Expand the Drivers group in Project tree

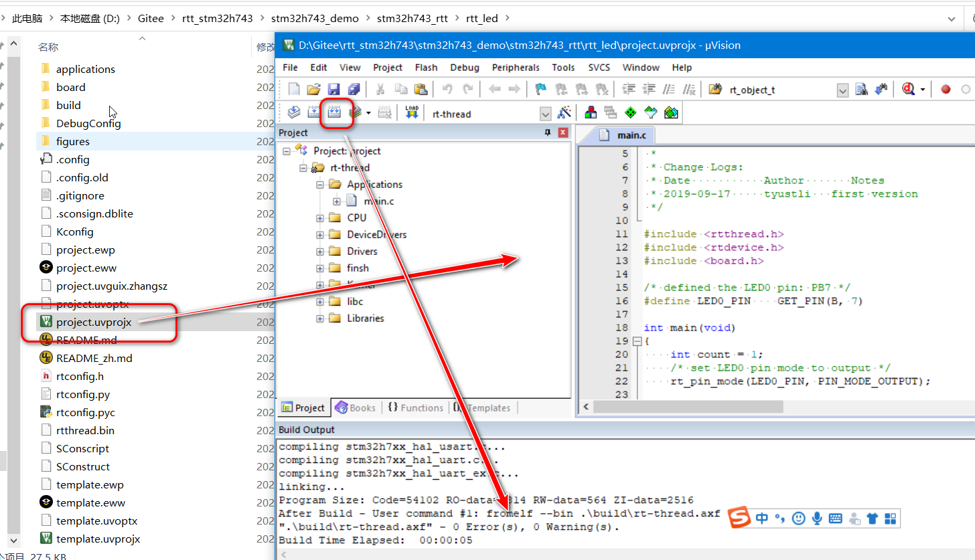[320, 251]
